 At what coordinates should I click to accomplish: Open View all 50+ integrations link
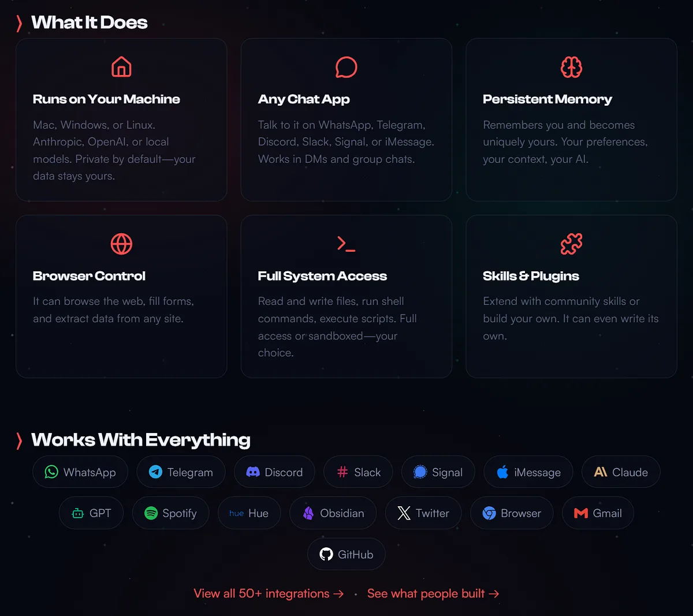click(x=269, y=593)
